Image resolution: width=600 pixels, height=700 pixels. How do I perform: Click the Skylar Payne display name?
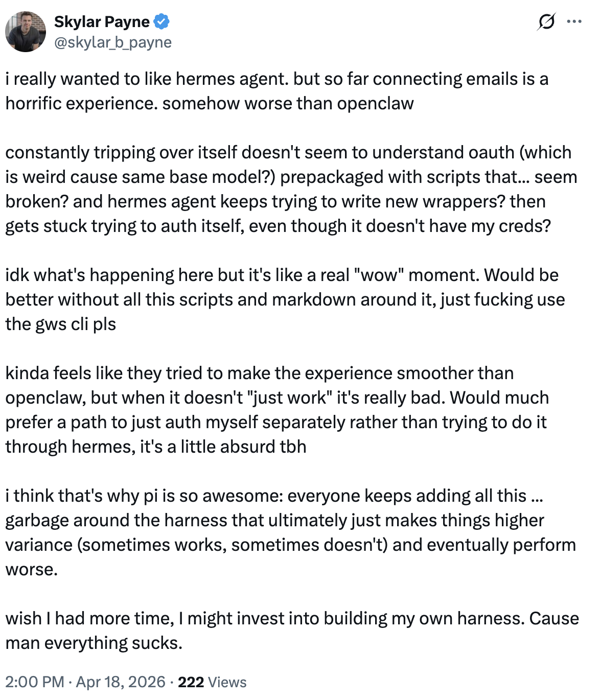click(102, 22)
